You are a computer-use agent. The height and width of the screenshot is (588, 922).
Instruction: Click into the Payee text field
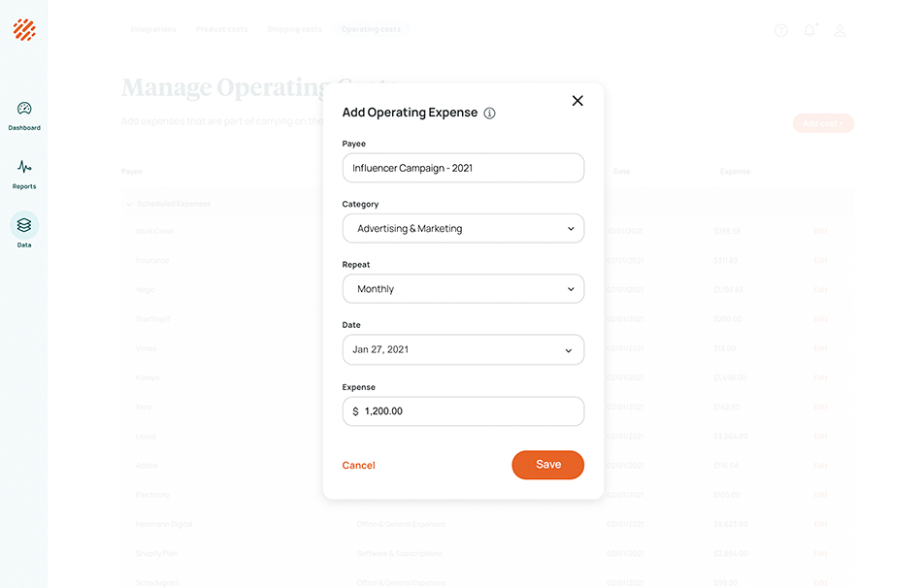click(x=463, y=168)
